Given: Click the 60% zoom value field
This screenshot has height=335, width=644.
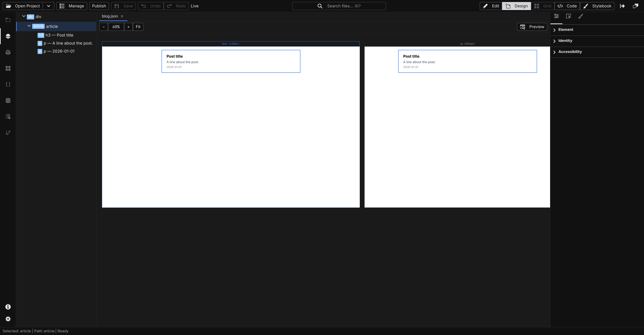Looking at the screenshot, I should point(116,27).
